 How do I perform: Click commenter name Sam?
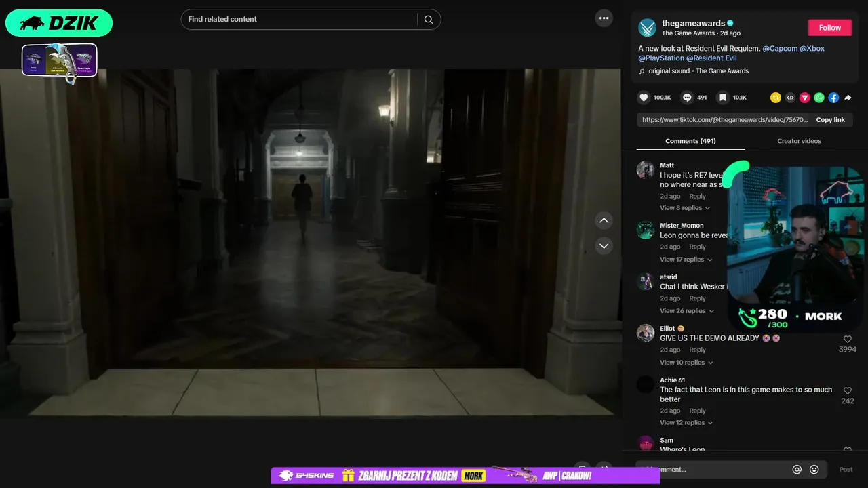(x=667, y=441)
